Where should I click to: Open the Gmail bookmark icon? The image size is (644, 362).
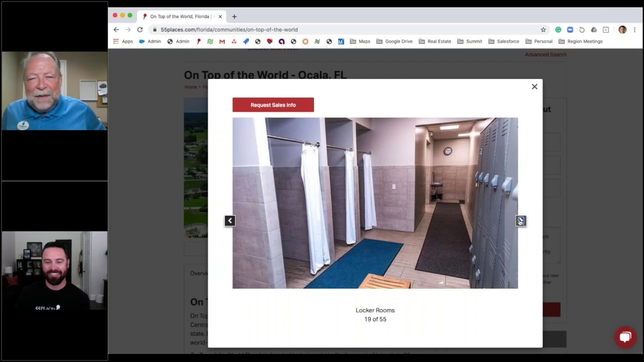(x=222, y=41)
